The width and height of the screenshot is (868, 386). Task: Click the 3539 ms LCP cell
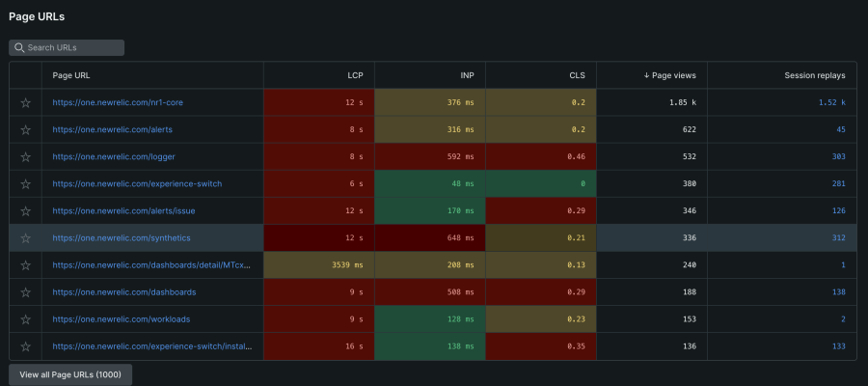point(319,265)
